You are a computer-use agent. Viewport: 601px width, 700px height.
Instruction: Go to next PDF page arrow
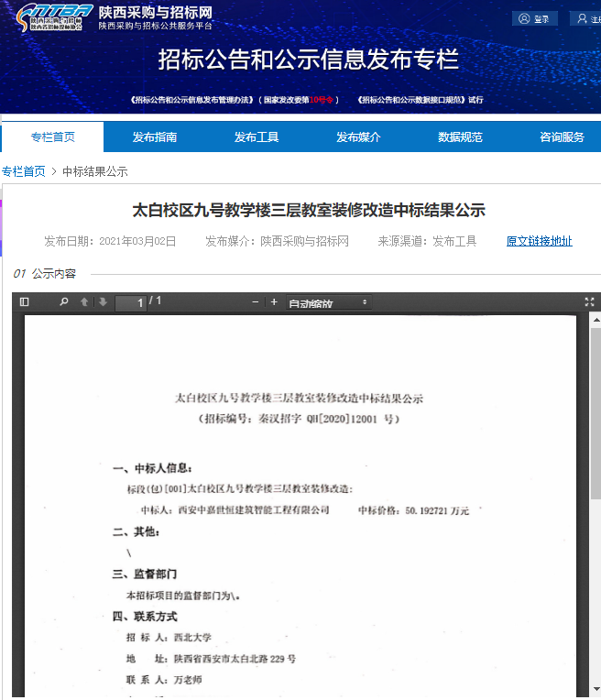[104, 301]
